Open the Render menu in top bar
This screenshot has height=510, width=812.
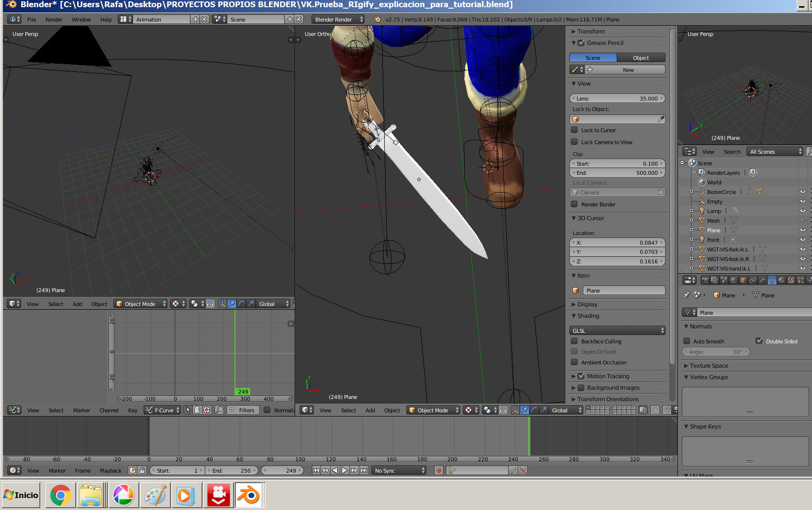click(x=54, y=20)
